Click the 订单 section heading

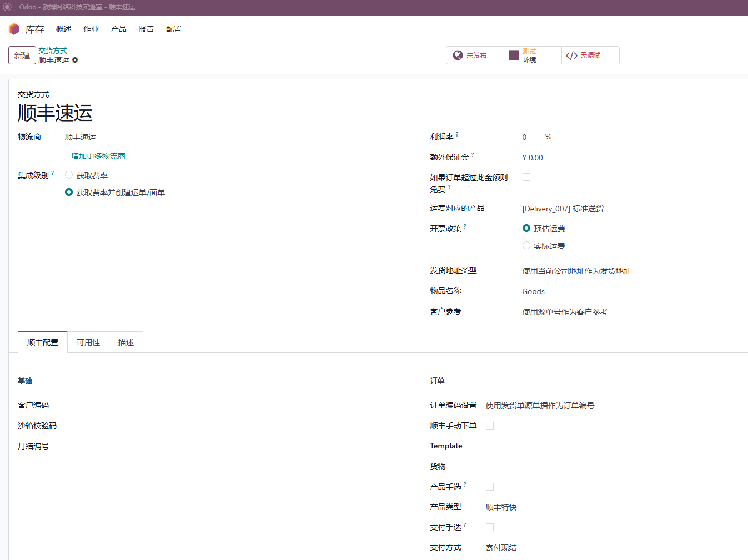point(437,381)
